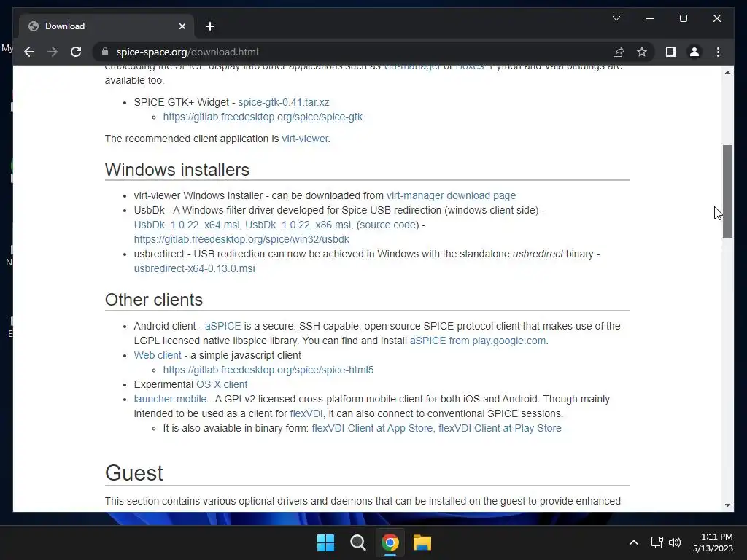
Task: Reload the current page
Action: coord(76,52)
